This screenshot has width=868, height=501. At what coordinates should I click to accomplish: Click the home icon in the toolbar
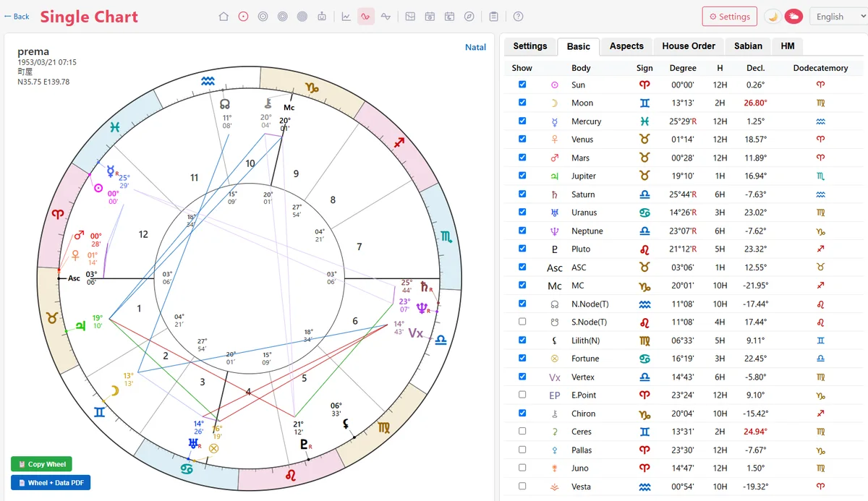pos(224,17)
